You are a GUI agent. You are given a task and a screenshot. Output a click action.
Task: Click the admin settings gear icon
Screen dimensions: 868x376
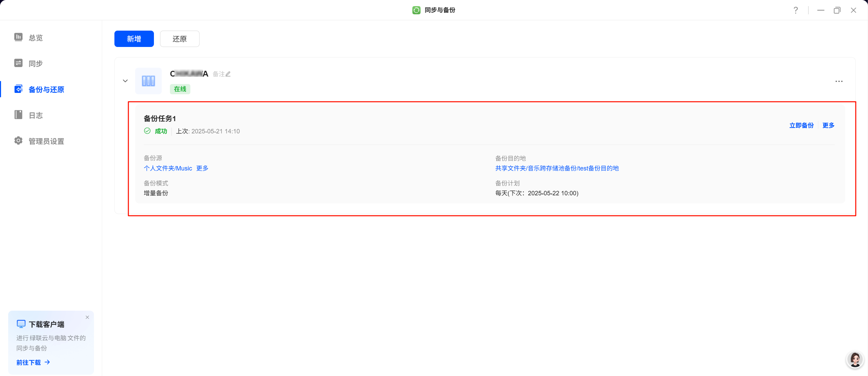click(x=18, y=141)
